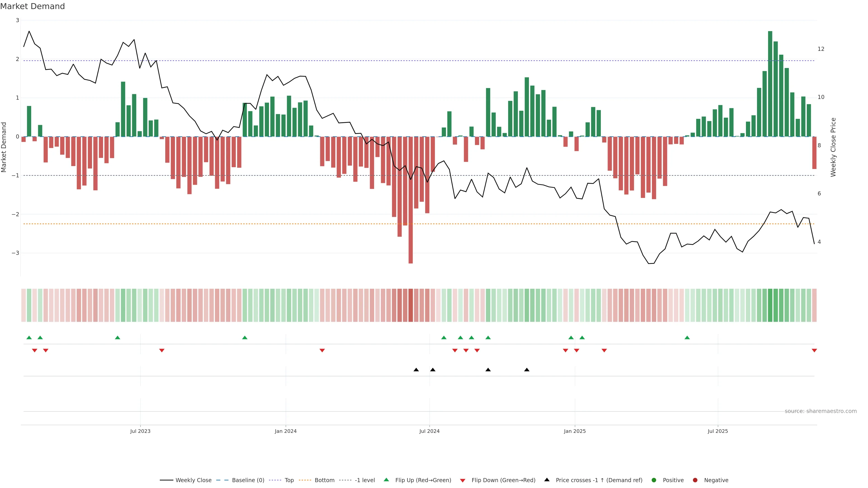Toggle the -1 level legend item
Viewport: 868px width, 488px height.
pyautogui.click(x=364, y=480)
